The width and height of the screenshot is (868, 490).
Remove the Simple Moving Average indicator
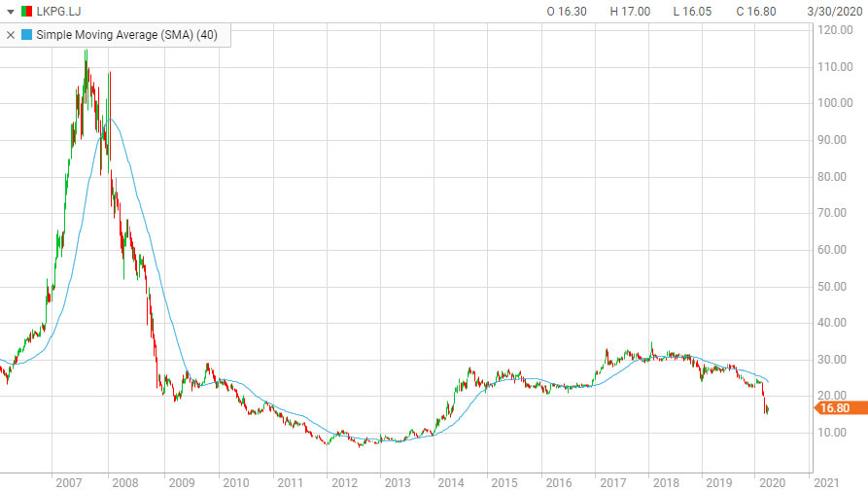11,35
